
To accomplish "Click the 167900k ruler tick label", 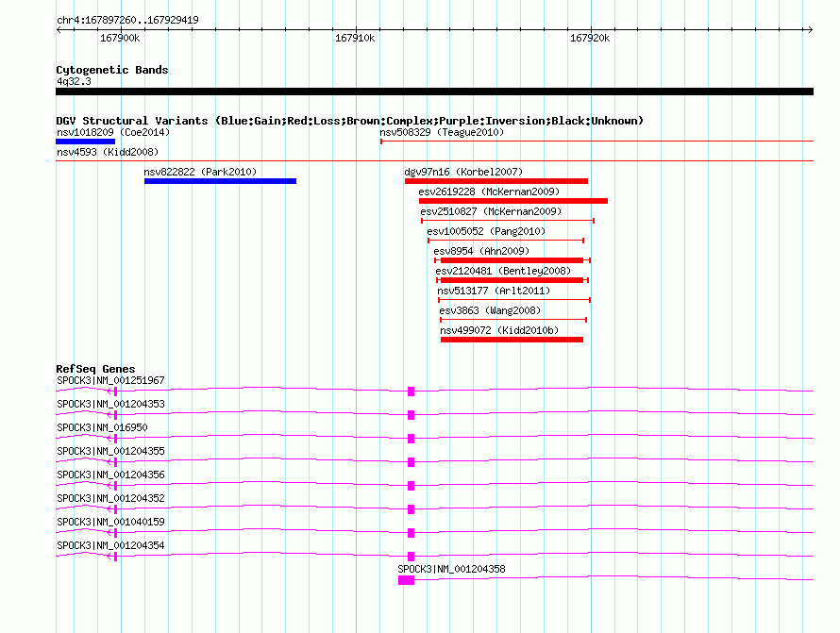I will pos(120,38).
